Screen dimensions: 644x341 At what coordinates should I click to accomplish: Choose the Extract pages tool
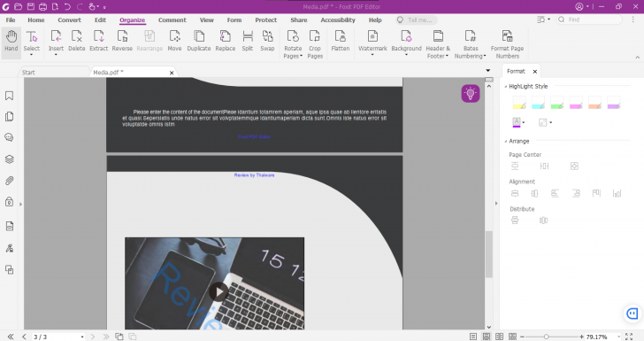tap(98, 41)
